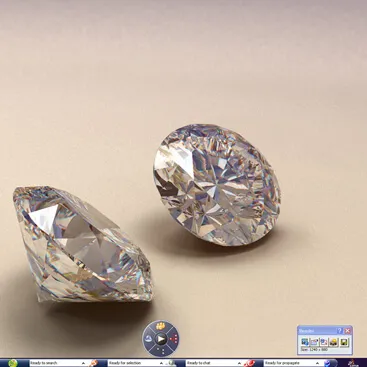The width and height of the screenshot is (367, 367).
Task: Expand the 'Ready for selection' dropdown arrow
Action: pyautogui.click(x=162, y=363)
